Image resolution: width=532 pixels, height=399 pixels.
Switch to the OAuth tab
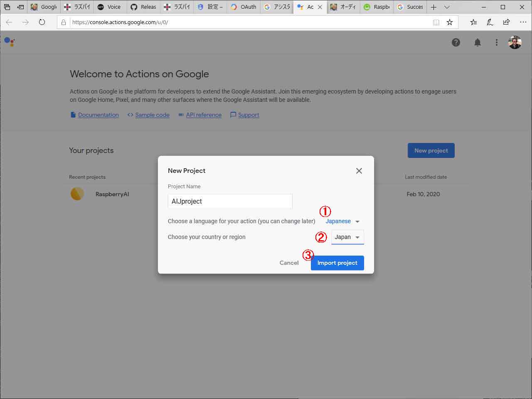(x=244, y=7)
